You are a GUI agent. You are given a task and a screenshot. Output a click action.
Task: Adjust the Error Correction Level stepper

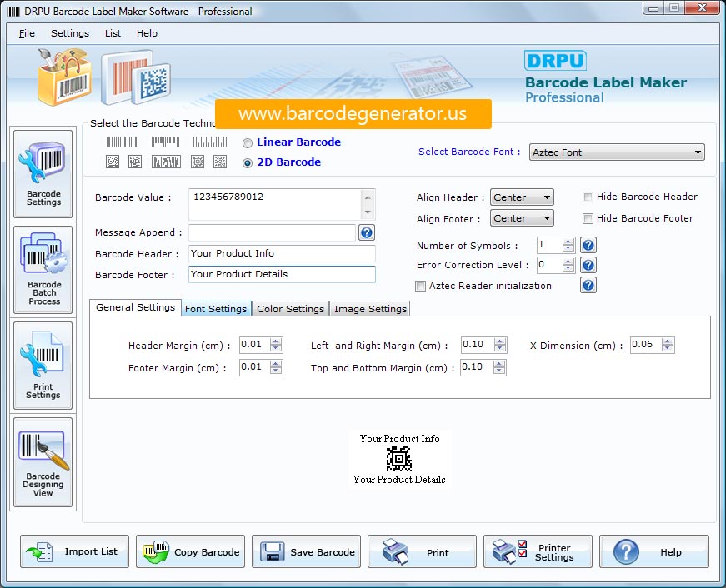pos(568,265)
